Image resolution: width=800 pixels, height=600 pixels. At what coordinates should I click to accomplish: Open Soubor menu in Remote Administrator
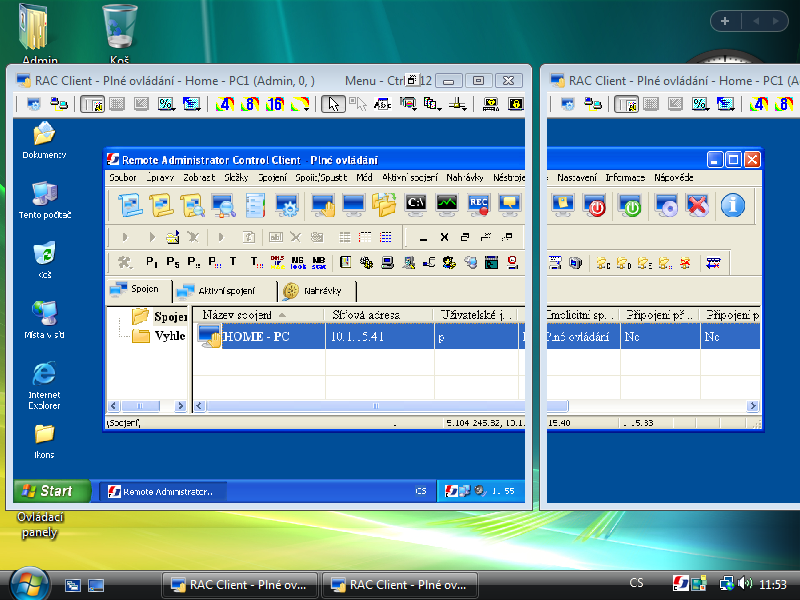click(123, 178)
